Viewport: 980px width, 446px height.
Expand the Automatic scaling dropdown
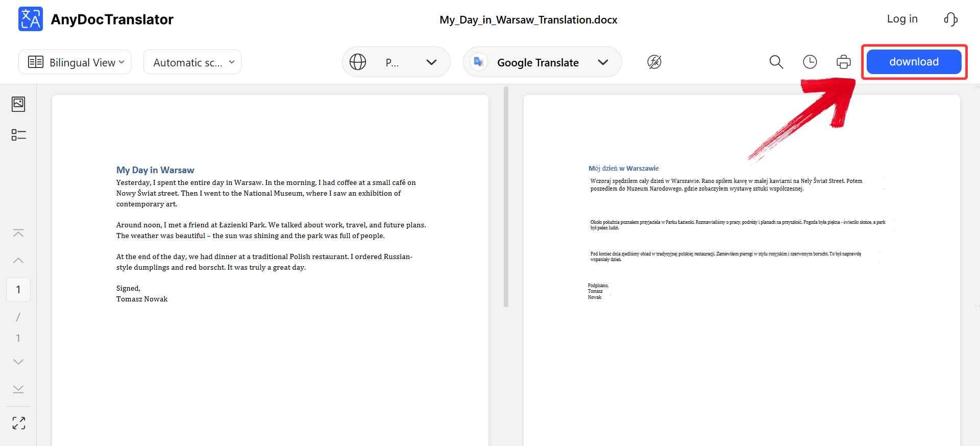coord(192,62)
